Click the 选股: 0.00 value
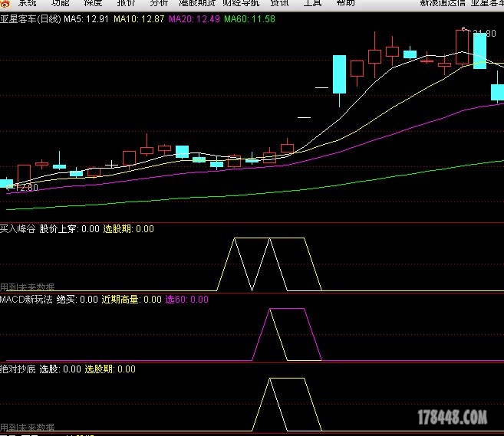The height and width of the screenshot is (436, 504). (61, 369)
